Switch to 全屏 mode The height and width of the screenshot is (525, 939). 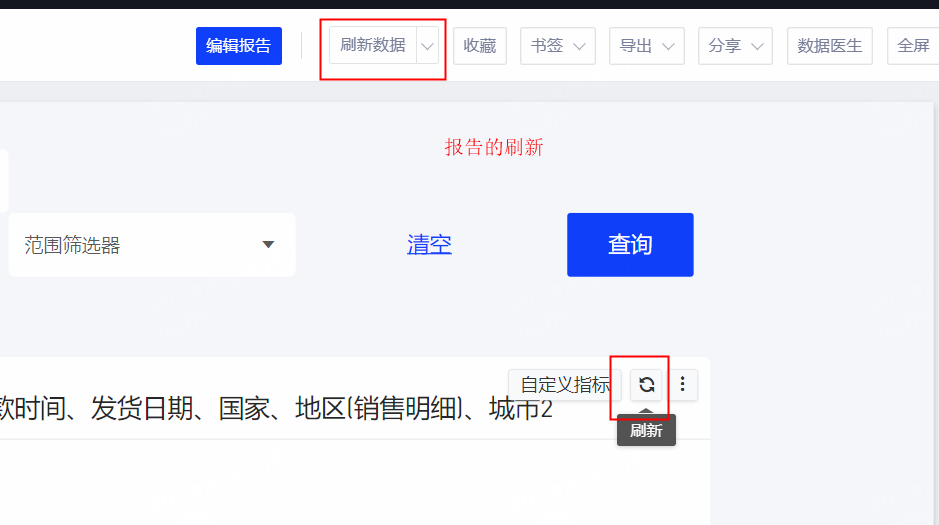pyautogui.click(x=913, y=45)
